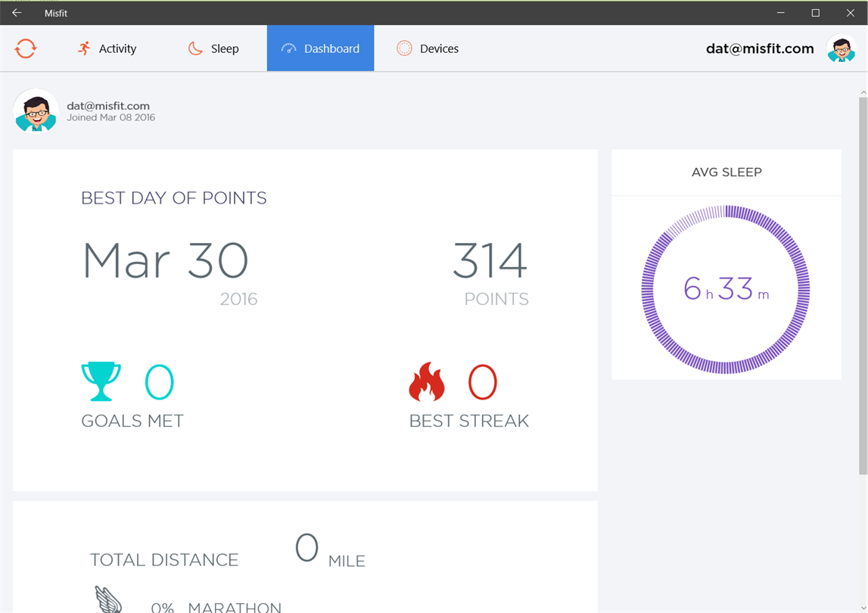Click dat@misfit.com account name in header

(x=760, y=48)
